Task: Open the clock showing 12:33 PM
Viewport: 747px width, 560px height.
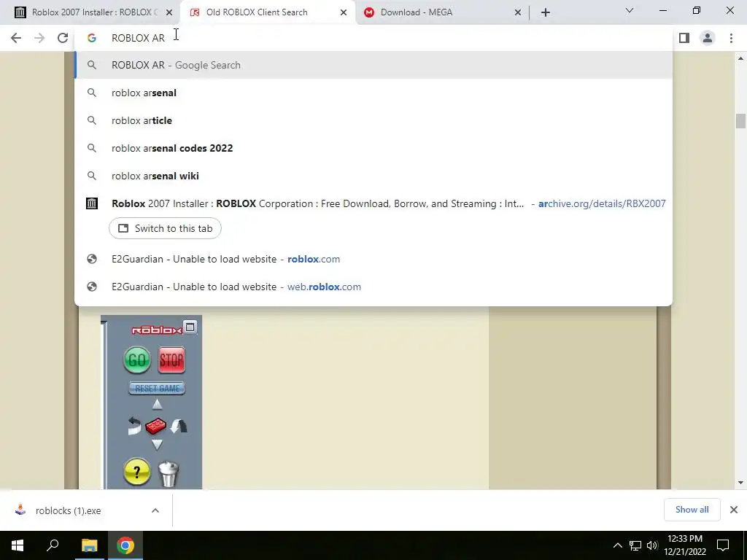Action: tap(685, 545)
